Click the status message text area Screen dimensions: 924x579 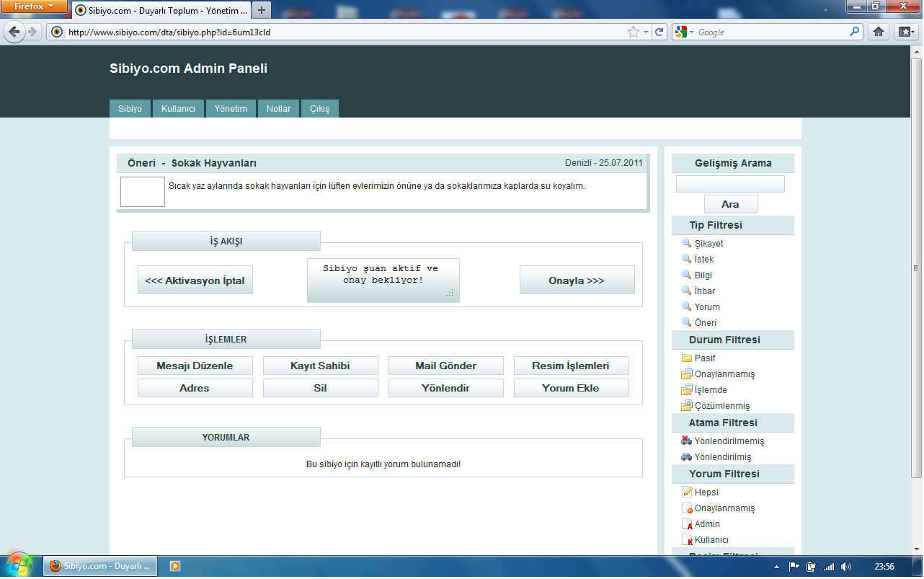point(383,279)
